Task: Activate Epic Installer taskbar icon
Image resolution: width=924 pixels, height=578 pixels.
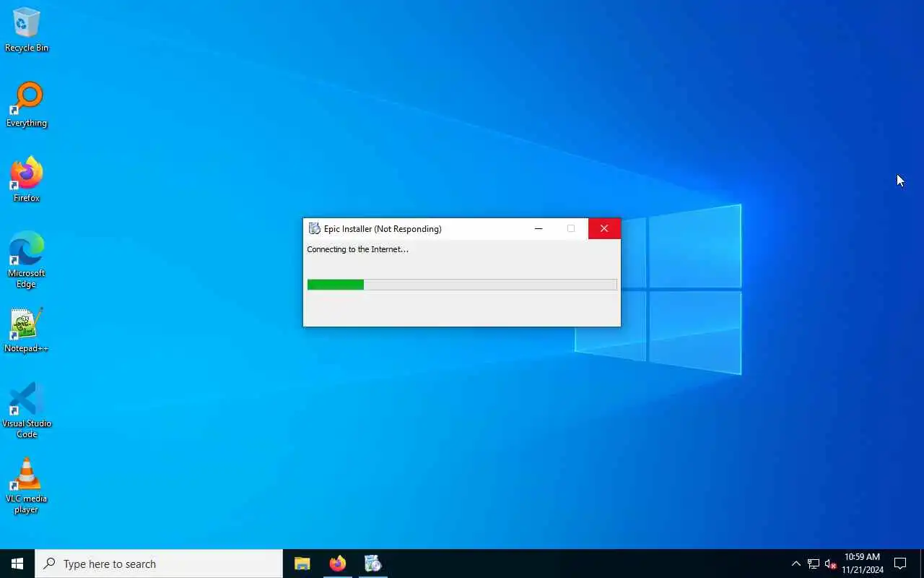Action: (x=372, y=564)
